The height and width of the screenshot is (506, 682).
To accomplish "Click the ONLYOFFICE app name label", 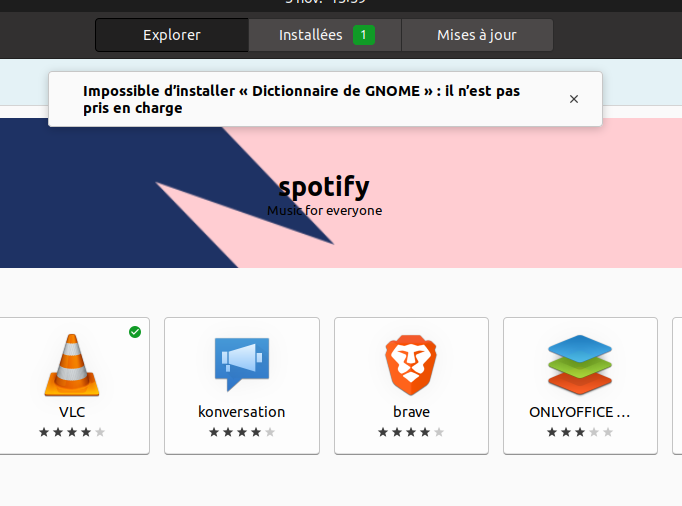I will pos(580,412).
